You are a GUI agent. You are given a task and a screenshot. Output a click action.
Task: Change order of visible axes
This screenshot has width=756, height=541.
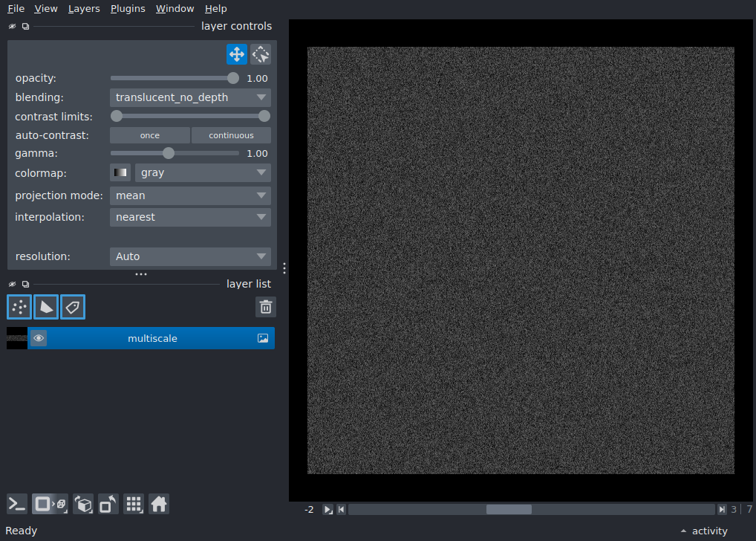pos(83,505)
